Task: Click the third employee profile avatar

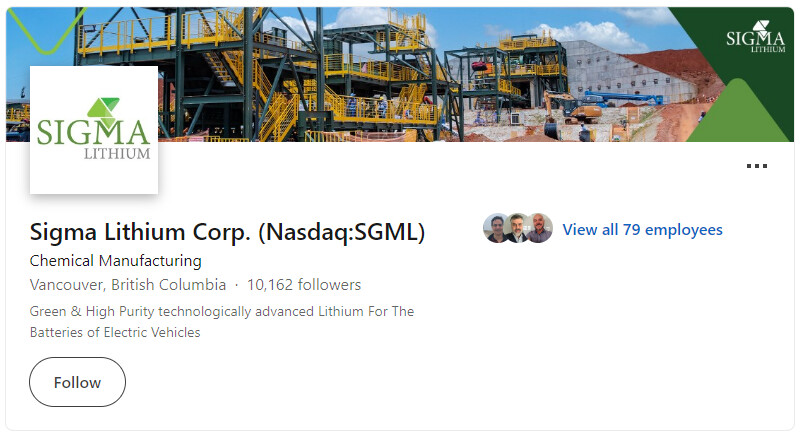Action: pos(539,228)
